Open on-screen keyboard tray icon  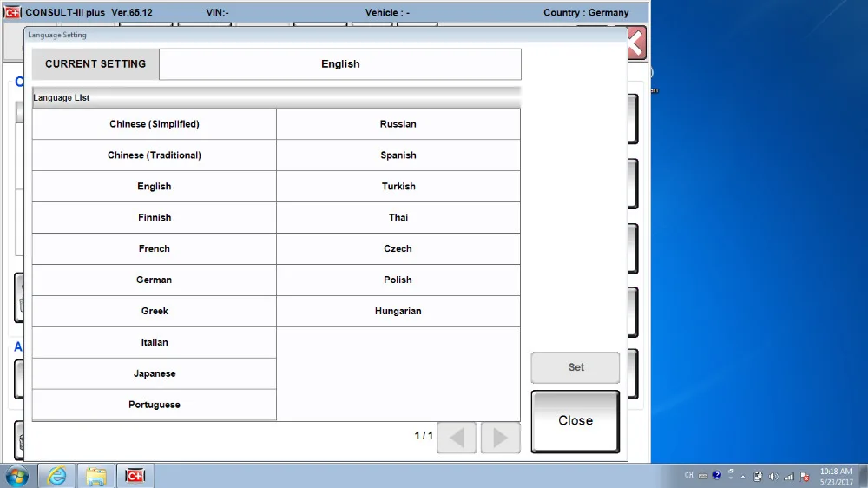click(x=703, y=476)
